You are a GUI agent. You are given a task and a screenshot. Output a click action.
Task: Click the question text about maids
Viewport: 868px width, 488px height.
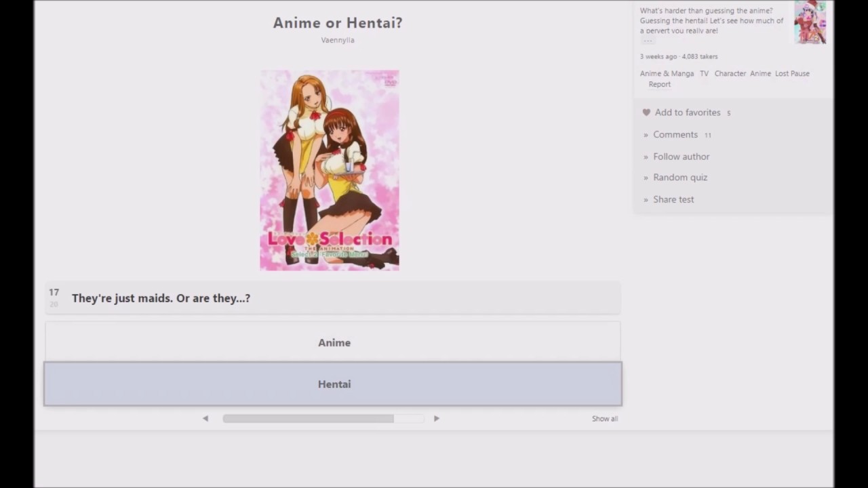click(x=161, y=298)
